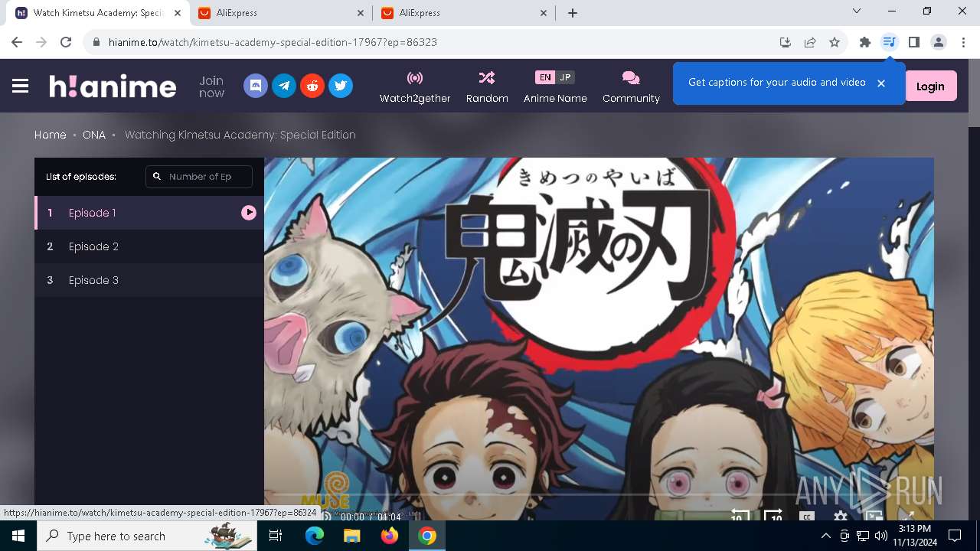Open the ONA breadcrumb link

94,135
